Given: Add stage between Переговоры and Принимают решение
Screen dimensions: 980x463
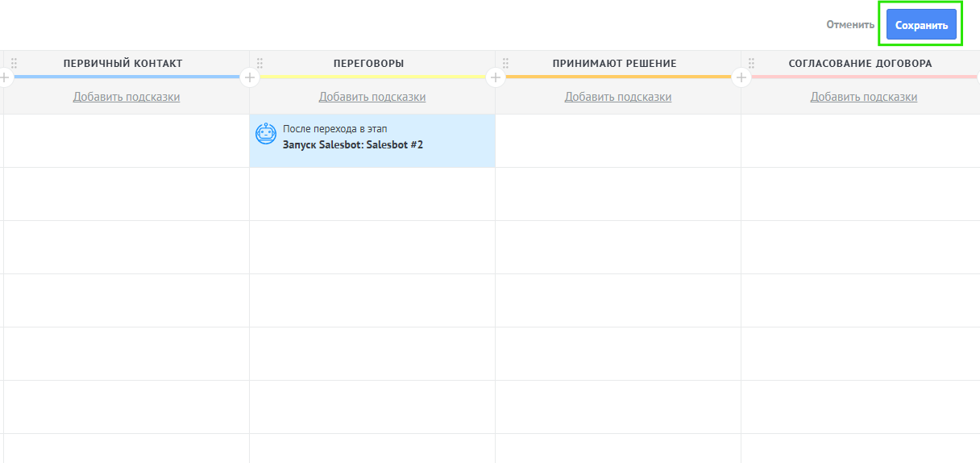Looking at the screenshot, I should click(x=496, y=77).
